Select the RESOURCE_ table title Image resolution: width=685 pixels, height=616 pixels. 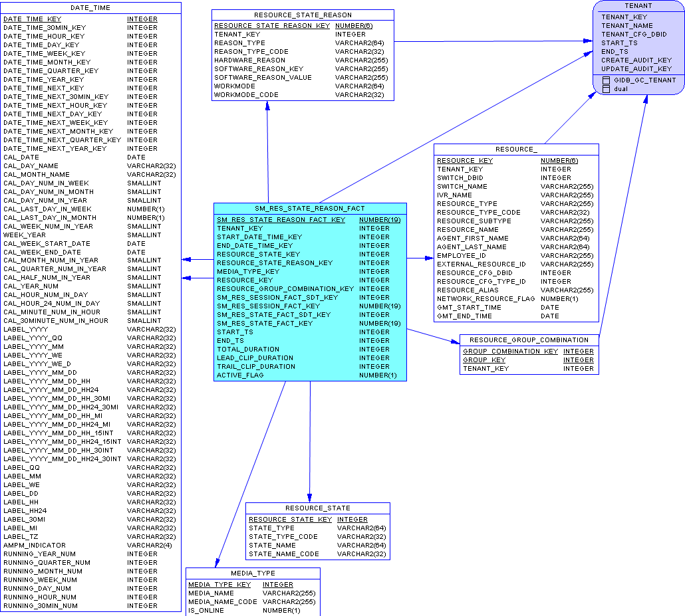click(x=516, y=150)
